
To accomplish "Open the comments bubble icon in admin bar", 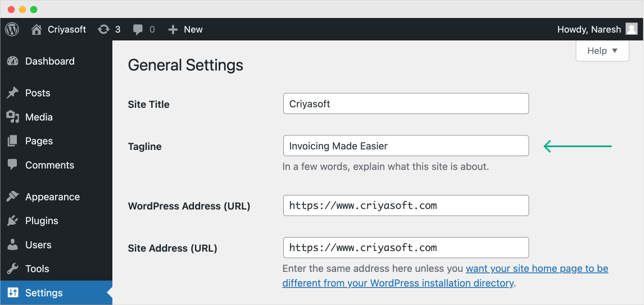I will pos(138,30).
